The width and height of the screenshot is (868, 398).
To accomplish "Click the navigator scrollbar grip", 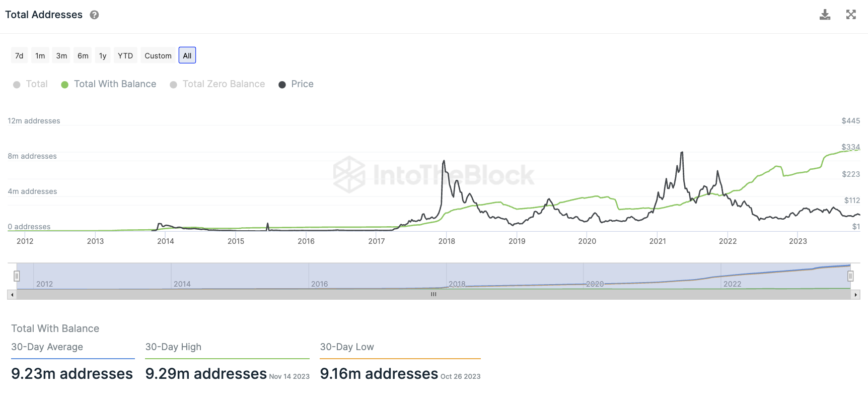I will [x=433, y=294].
